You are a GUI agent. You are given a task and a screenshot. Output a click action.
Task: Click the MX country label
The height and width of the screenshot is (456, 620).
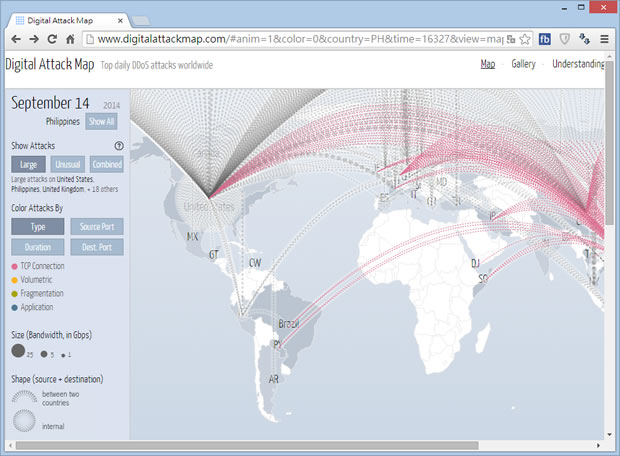(x=192, y=237)
